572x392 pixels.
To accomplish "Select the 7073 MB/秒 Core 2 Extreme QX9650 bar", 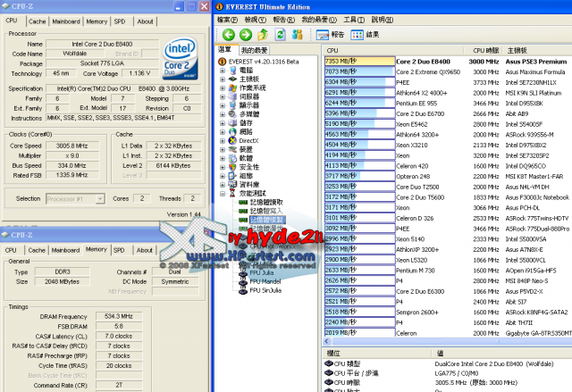I will click(359, 71).
